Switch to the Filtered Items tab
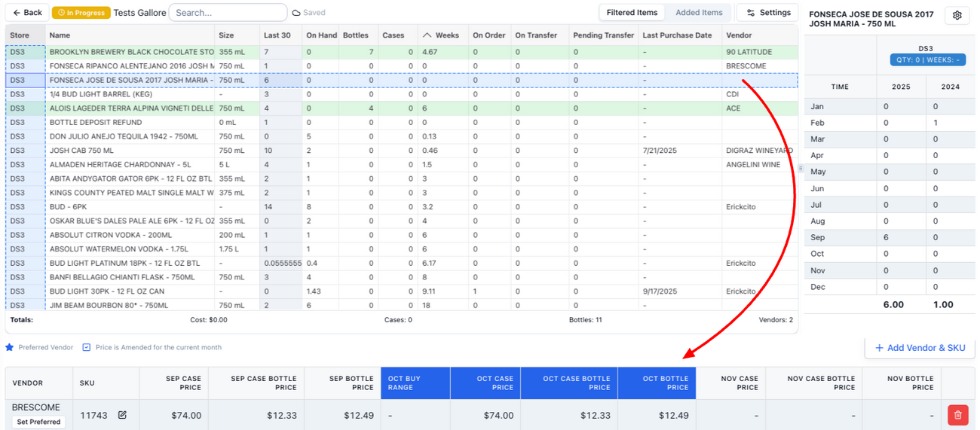Screen dimensions: 980x430 tap(632, 13)
